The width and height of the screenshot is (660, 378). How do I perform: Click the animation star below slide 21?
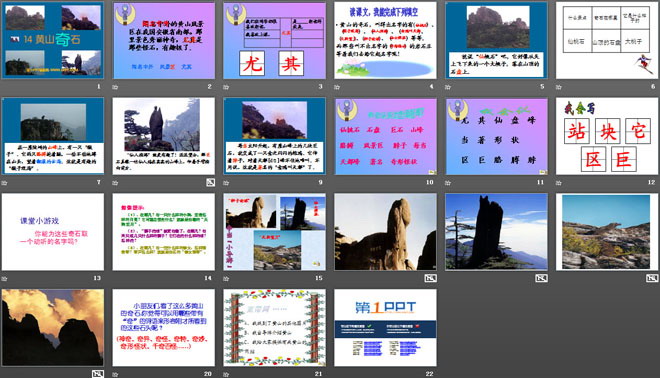click(226, 374)
